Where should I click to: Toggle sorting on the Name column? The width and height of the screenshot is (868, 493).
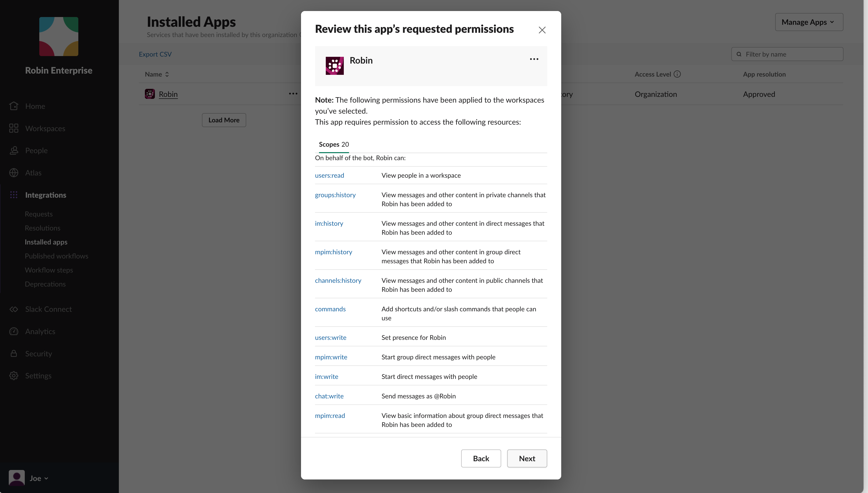coord(167,74)
